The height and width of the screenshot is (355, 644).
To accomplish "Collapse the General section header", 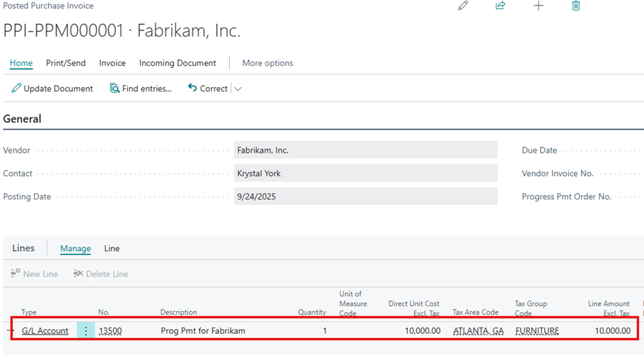I will click(x=23, y=119).
